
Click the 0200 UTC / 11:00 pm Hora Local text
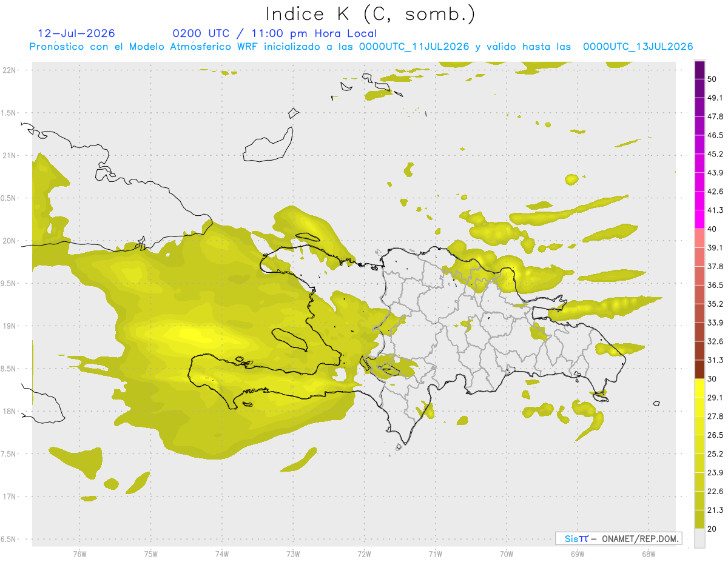[x=275, y=33]
